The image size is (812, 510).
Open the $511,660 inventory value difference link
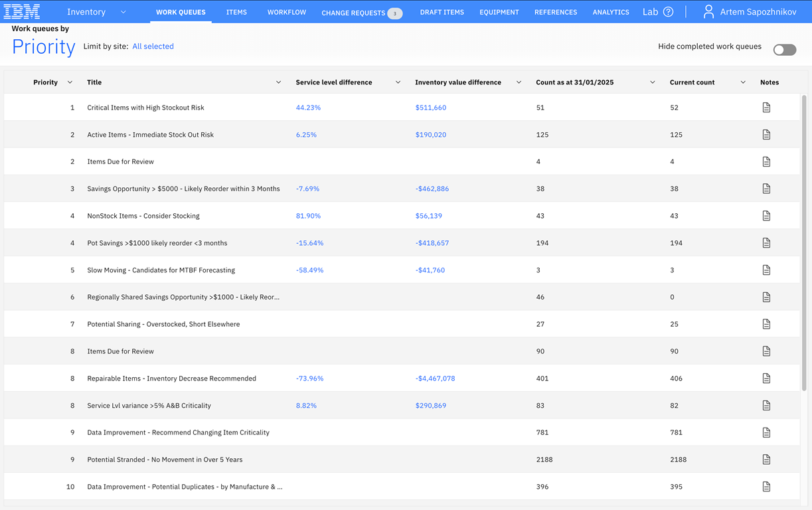[430, 108]
